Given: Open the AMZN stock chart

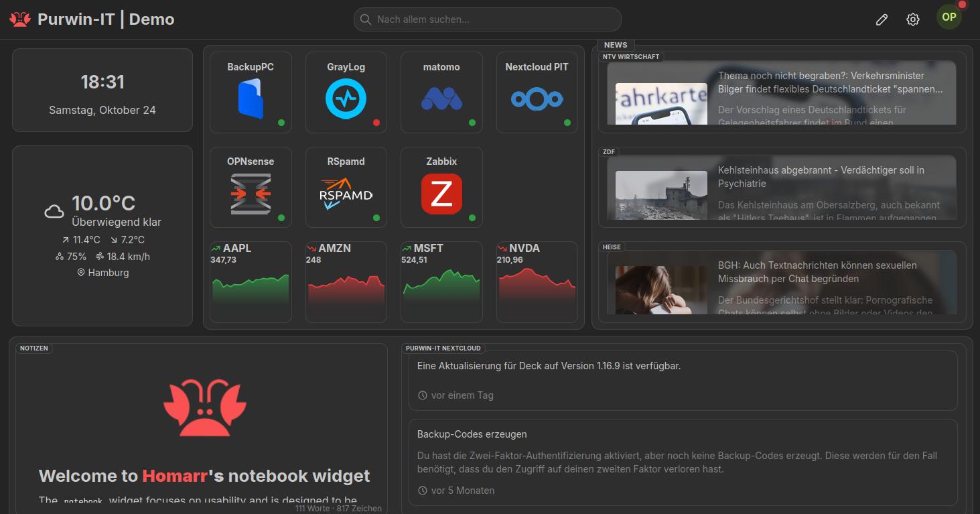Looking at the screenshot, I should coord(346,282).
